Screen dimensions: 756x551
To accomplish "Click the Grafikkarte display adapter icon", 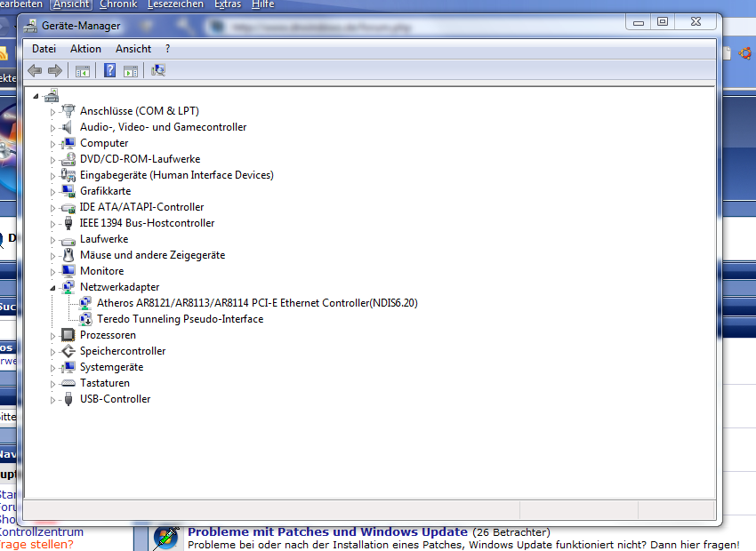I will [68, 191].
